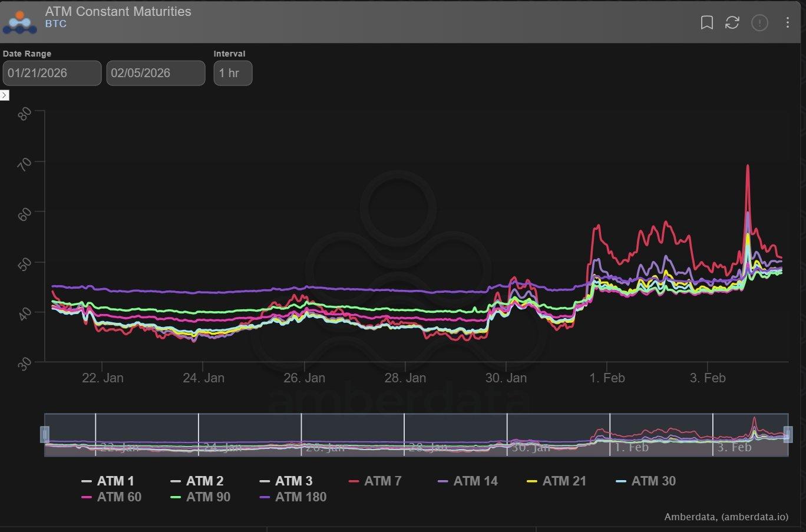Refresh the chart with the reload icon
806x532 pixels.
pos(732,23)
